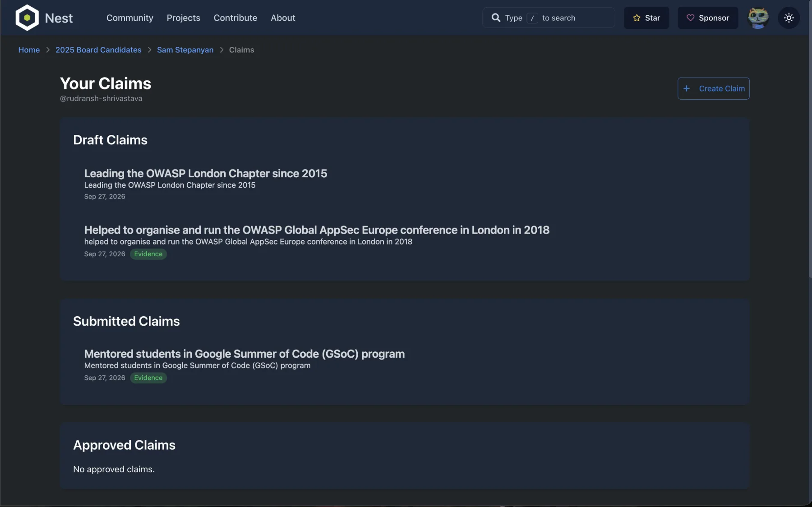Click the magnifier search icon
This screenshot has width=812, height=507.
pos(496,18)
